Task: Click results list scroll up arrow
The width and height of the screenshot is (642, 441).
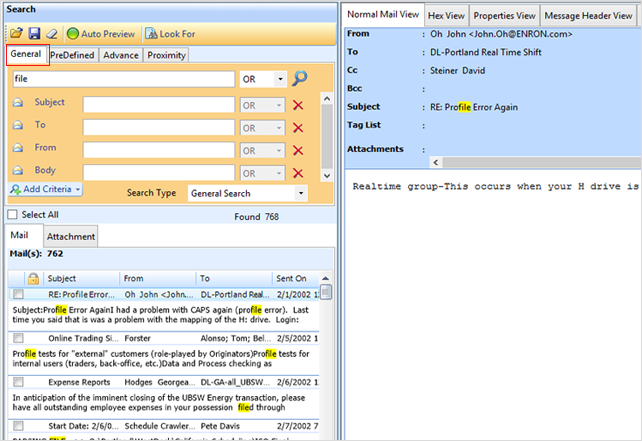Action: [326, 278]
